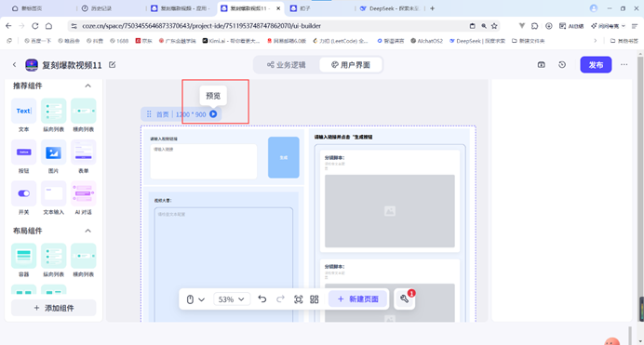Click the fit-to-screen focus icon
The image size is (644, 345).
click(298, 299)
